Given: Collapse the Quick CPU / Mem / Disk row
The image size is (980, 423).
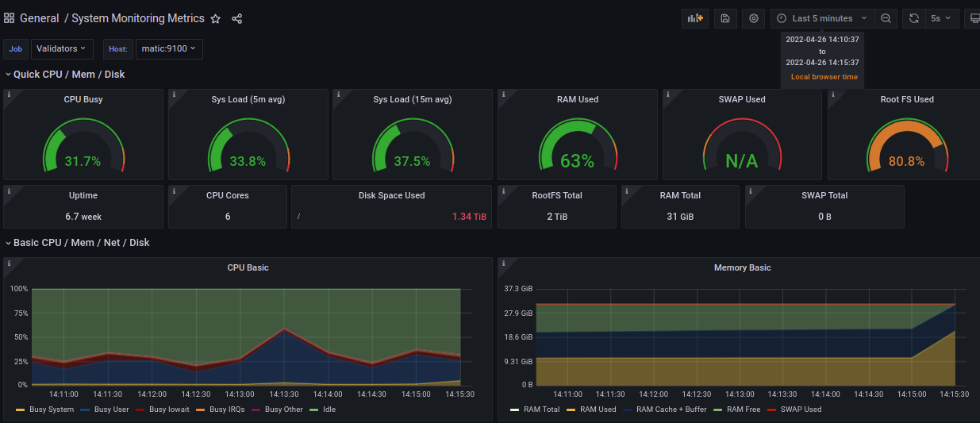Looking at the screenshot, I should 68,75.
